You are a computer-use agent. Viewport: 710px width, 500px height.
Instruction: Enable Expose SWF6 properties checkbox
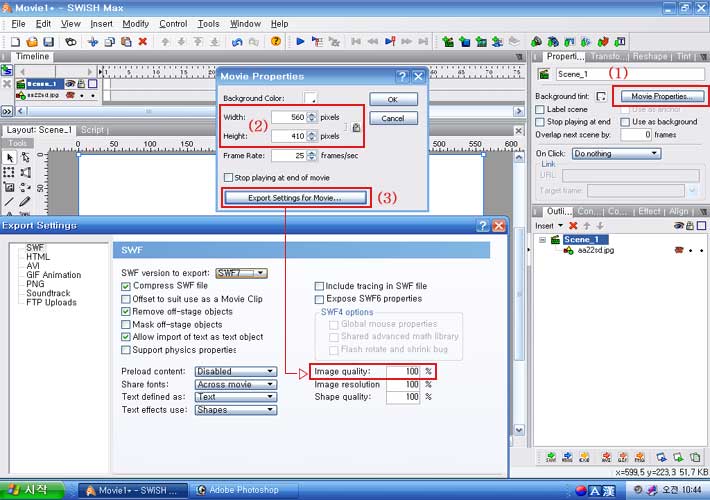319,299
